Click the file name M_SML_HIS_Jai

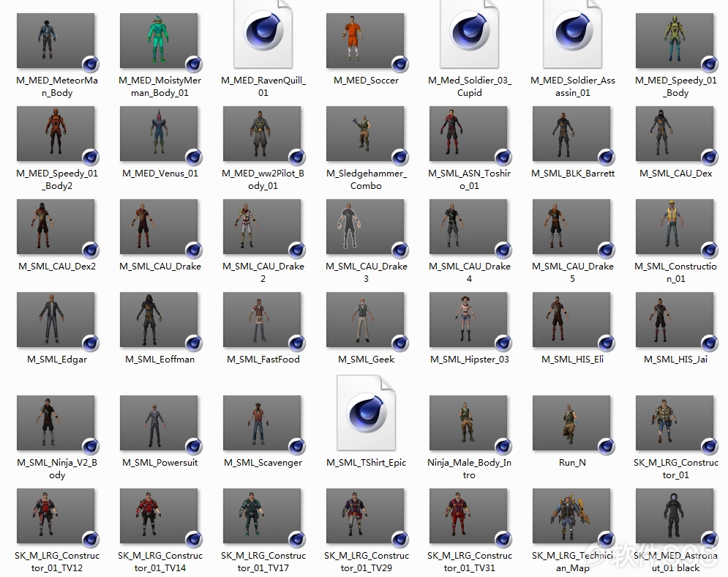[675, 359]
